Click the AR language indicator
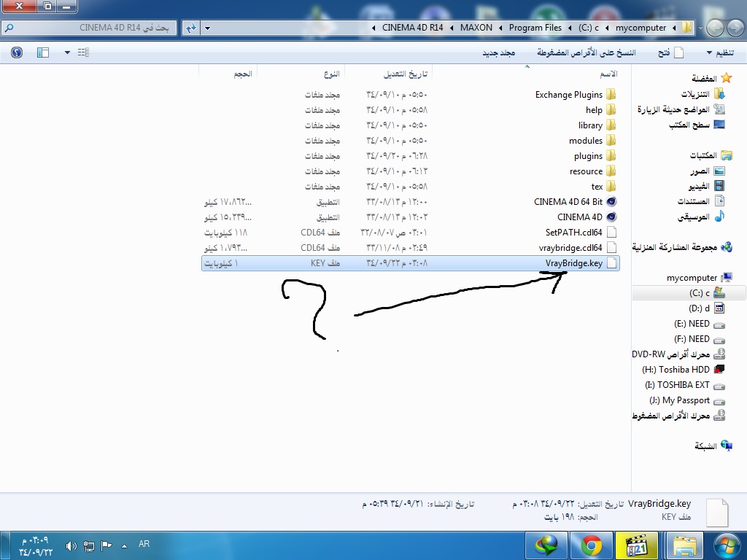This screenshot has height=560, width=747. pyautogui.click(x=144, y=544)
